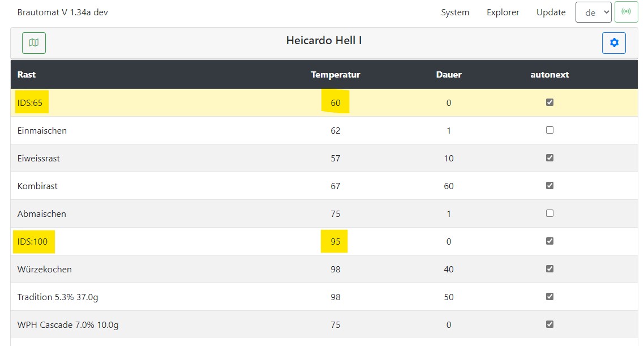
Task: Toggle autonext for Würzekochen
Action: tap(549, 269)
